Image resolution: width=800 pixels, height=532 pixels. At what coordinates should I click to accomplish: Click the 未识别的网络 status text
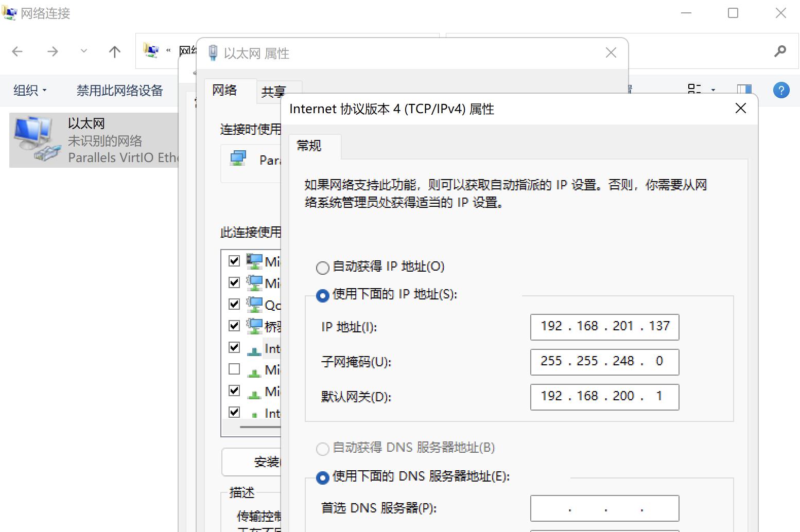click(105, 140)
